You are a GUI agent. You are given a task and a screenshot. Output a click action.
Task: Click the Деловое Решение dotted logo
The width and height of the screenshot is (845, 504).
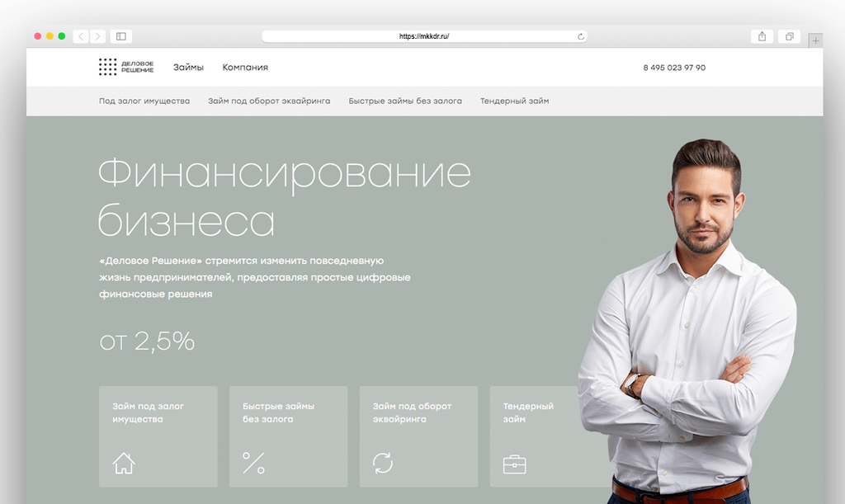coord(126,67)
